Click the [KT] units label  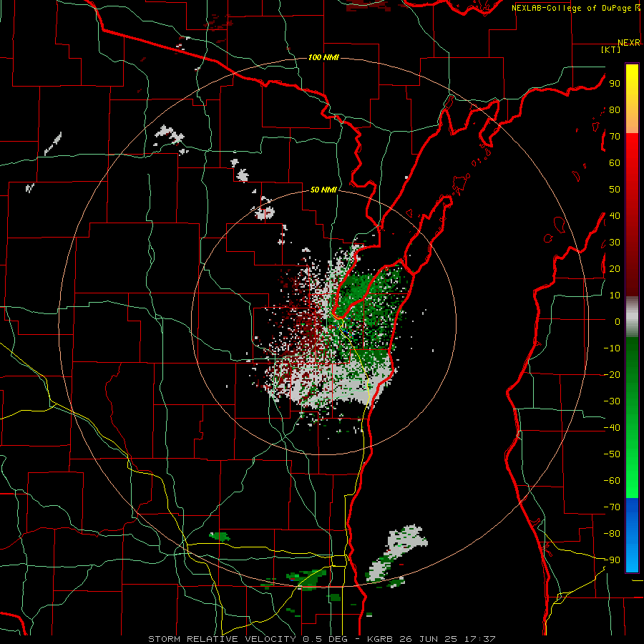point(611,49)
